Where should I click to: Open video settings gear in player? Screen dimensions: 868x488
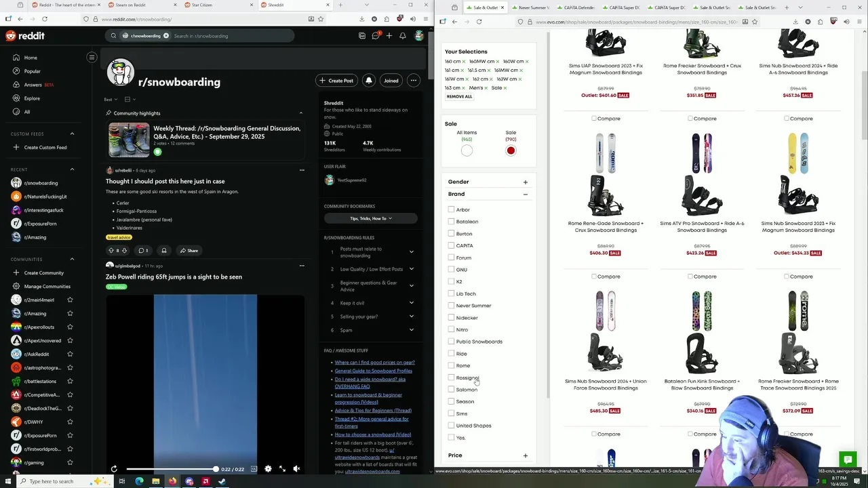[268, 469]
